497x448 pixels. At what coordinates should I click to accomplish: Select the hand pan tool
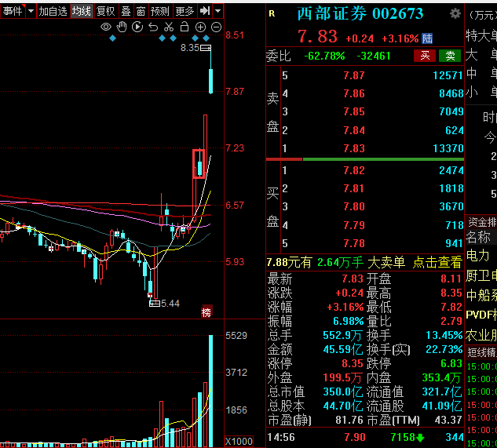[x=122, y=27]
